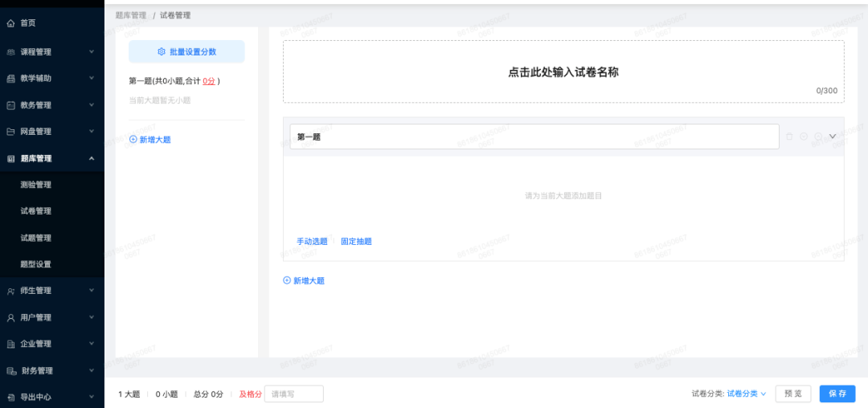The image size is (868, 408).
Task: Collapse the 题库管理 sidebar menu
Action: (x=91, y=158)
